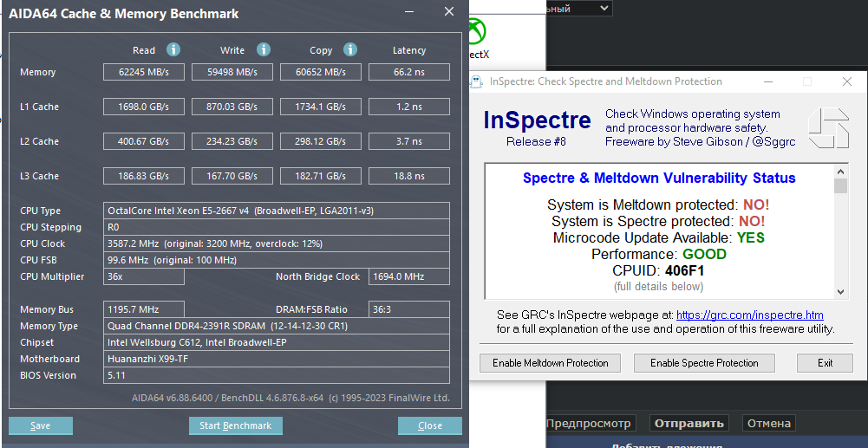
Task: Close the AIDA64 window with X
Action: (x=449, y=11)
